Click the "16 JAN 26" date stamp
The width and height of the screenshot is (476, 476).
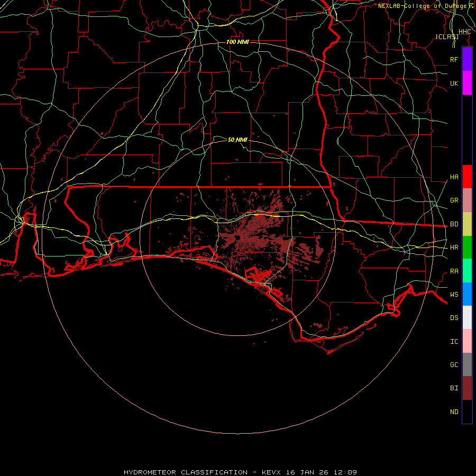(307, 472)
